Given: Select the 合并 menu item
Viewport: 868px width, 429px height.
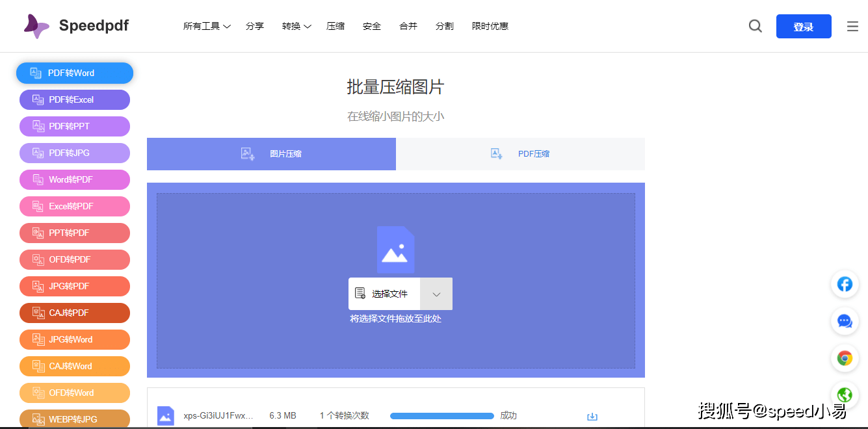Looking at the screenshot, I should (x=408, y=26).
